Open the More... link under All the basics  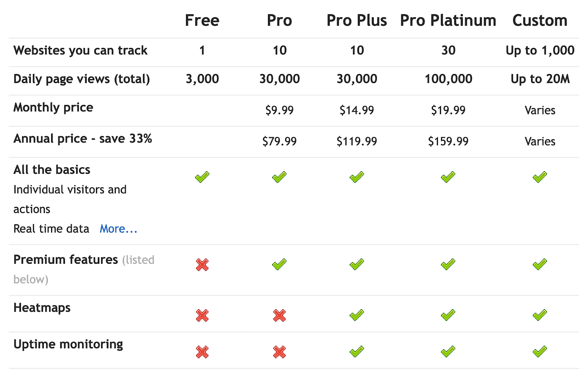(x=118, y=229)
